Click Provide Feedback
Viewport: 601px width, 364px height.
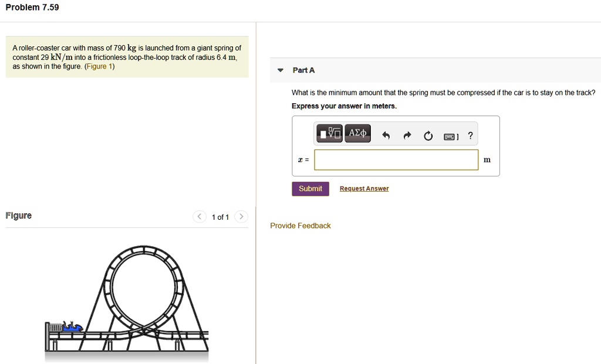coord(300,225)
